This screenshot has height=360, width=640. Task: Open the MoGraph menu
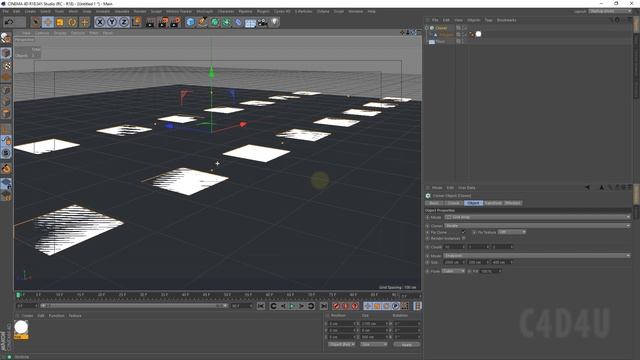[x=205, y=11]
